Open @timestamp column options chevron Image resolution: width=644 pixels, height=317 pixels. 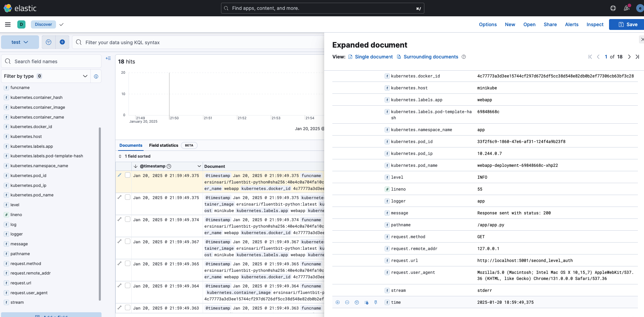[199, 166]
